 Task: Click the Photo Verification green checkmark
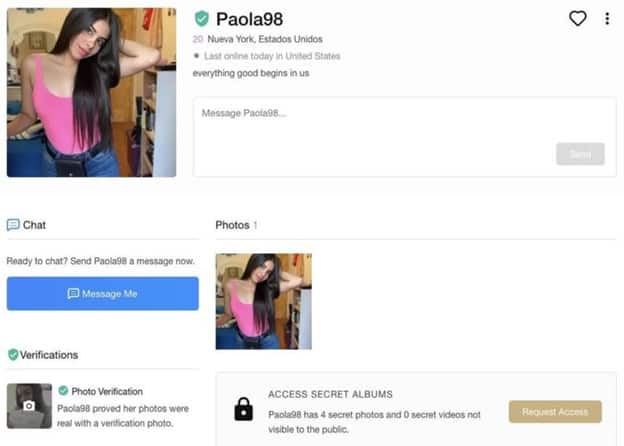[63, 391]
